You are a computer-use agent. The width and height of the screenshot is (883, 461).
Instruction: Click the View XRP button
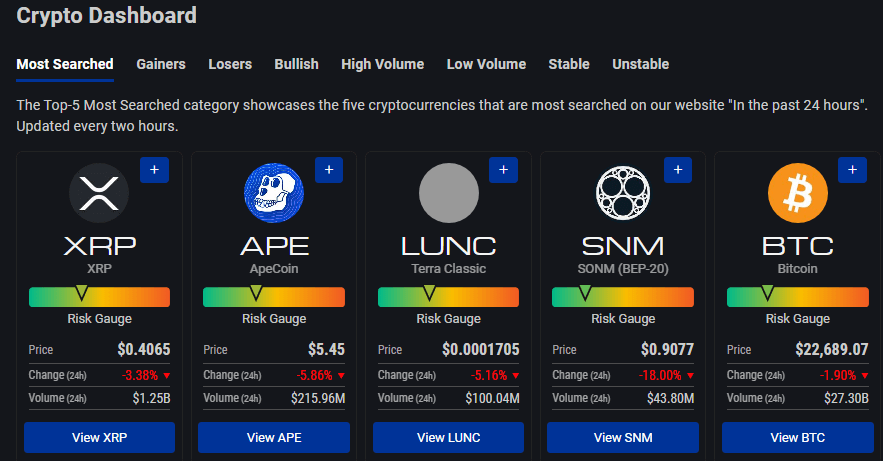tap(99, 437)
